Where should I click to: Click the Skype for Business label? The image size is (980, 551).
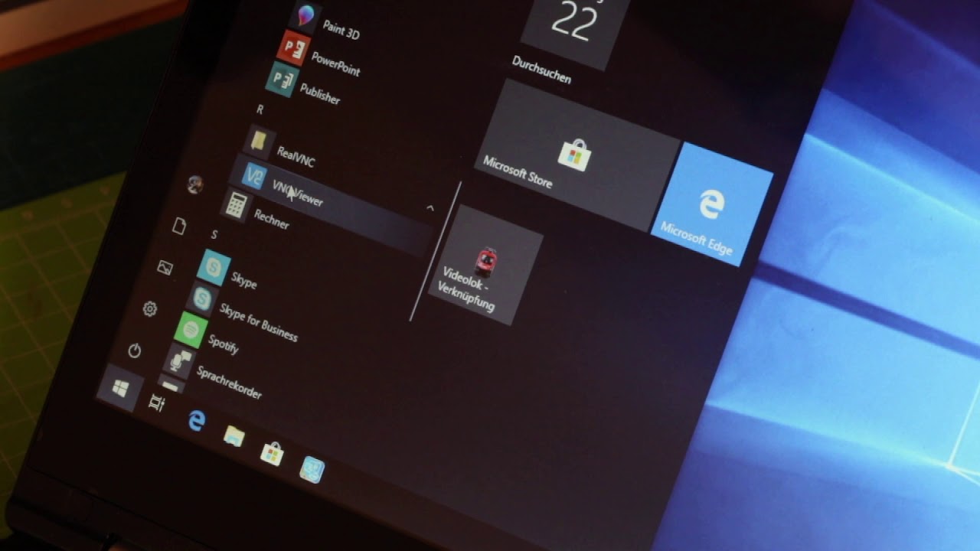tap(258, 322)
